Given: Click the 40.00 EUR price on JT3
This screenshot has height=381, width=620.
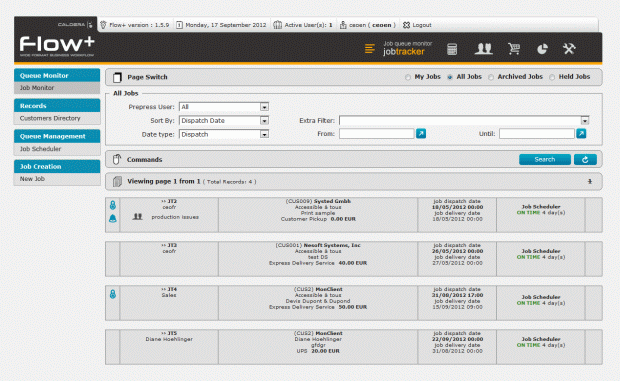Looking at the screenshot, I should (x=352, y=263).
